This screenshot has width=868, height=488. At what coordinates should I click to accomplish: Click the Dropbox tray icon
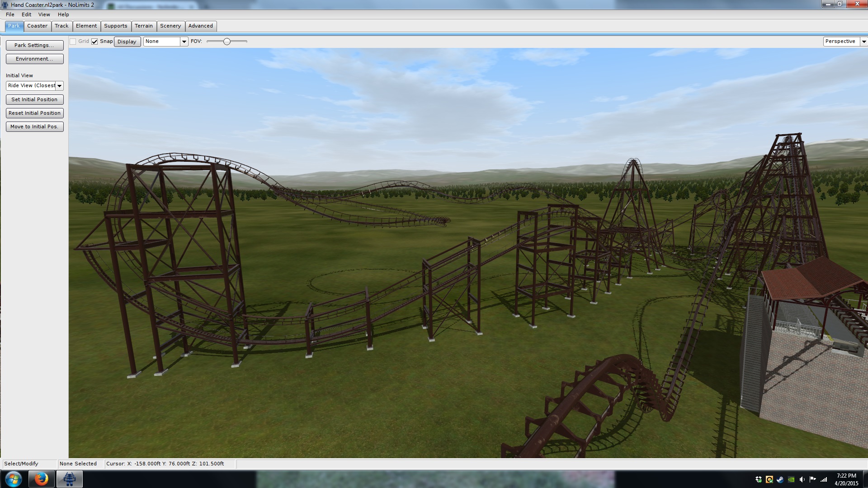tap(759, 479)
